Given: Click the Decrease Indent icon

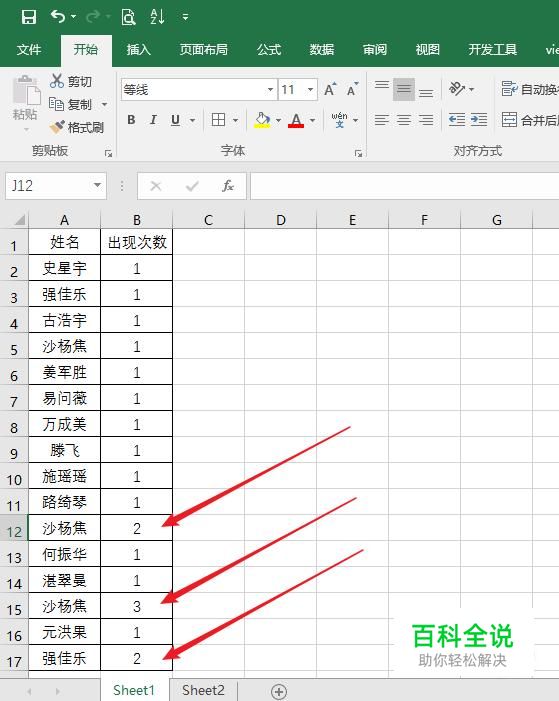Looking at the screenshot, I should point(457,120).
